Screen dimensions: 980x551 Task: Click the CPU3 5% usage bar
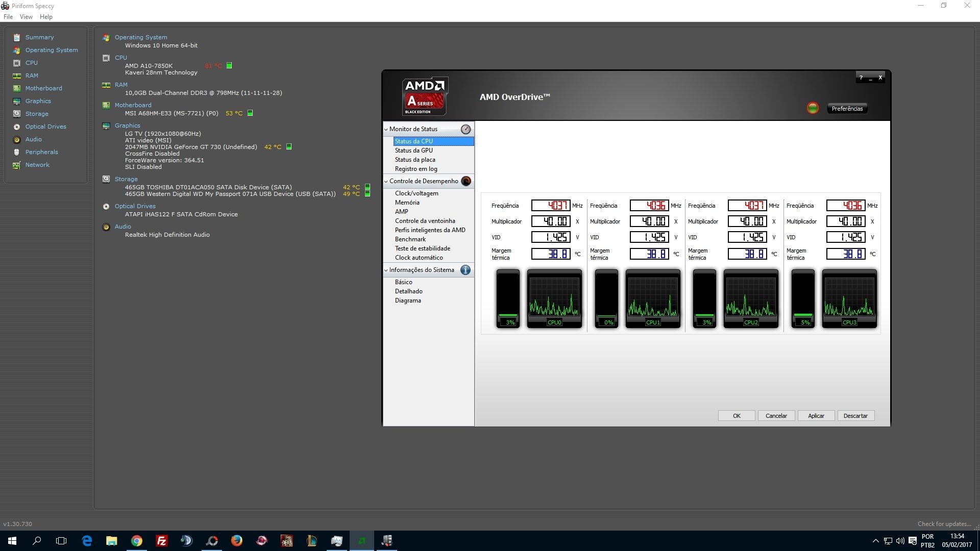[803, 299]
